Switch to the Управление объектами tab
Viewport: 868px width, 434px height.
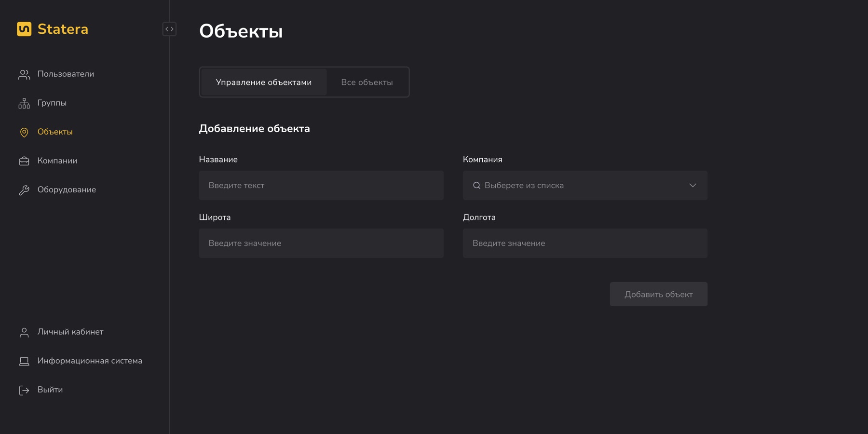pyautogui.click(x=264, y=82)
